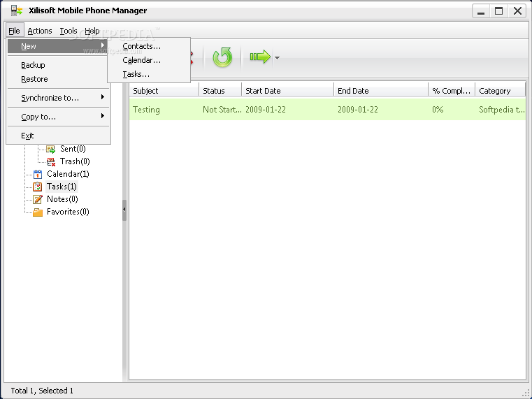
Task: Click the Not Start... status cell
Action: click(x=222, y=110)
